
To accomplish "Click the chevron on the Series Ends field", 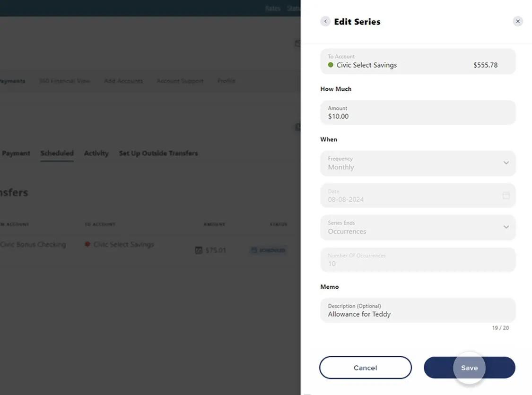I will click(506, 227).
